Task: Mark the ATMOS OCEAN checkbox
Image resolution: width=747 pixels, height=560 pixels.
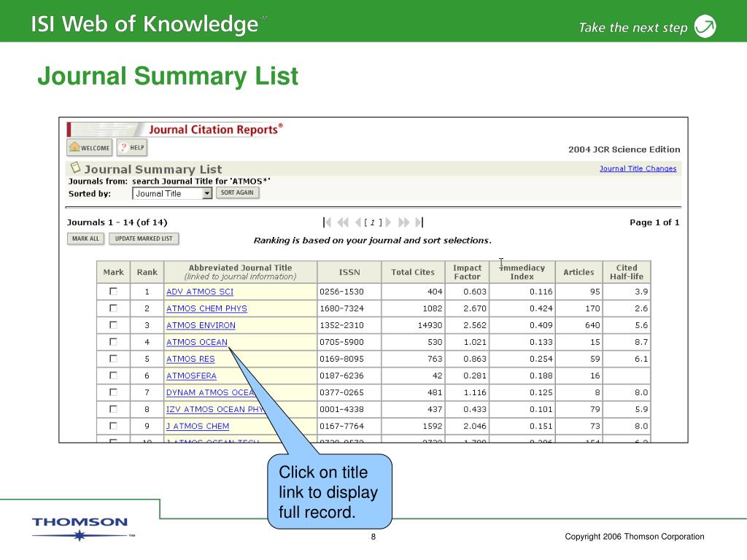Action: [x=113, y=341]
